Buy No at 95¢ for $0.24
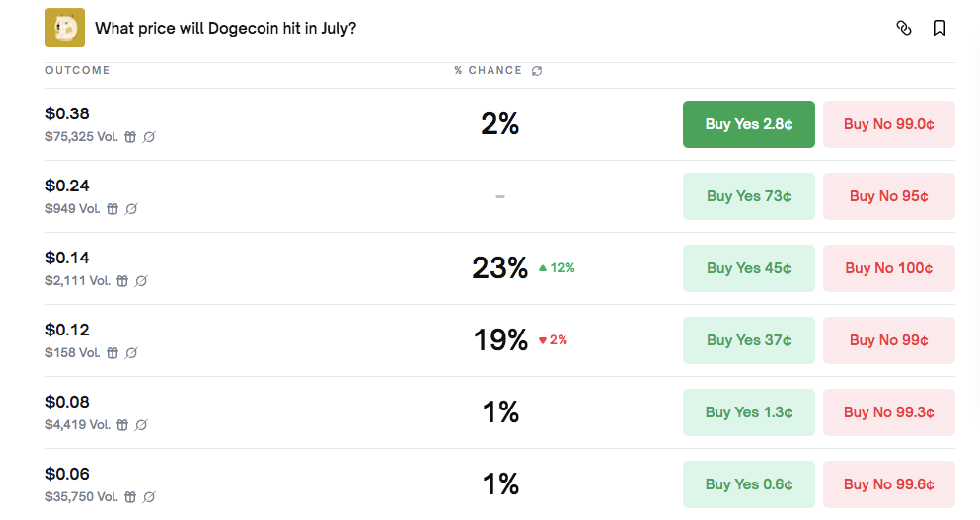980x520 pixels. (889, 196)
